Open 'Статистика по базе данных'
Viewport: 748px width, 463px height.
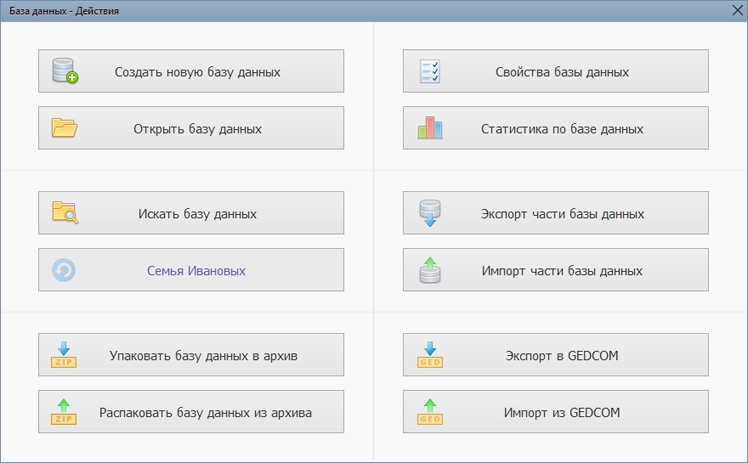[556, 128]
